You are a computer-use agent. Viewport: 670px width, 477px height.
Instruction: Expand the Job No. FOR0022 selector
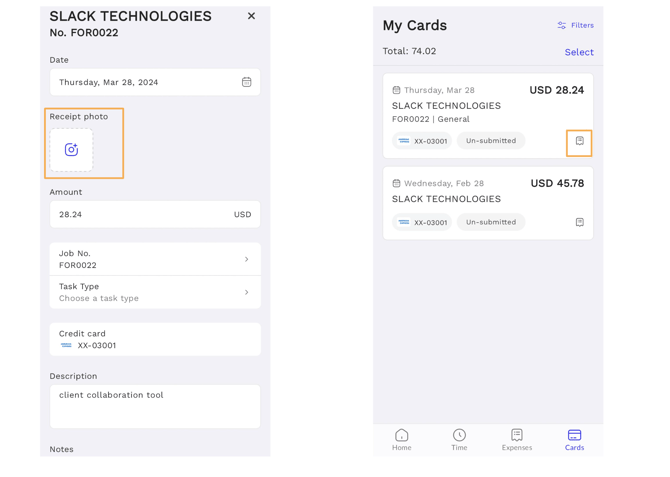pyautogui.click(x=155, y=259)
